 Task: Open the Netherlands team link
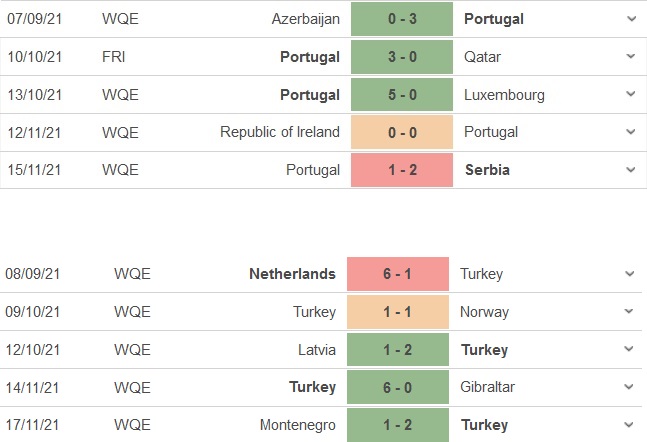pos(293,274)
